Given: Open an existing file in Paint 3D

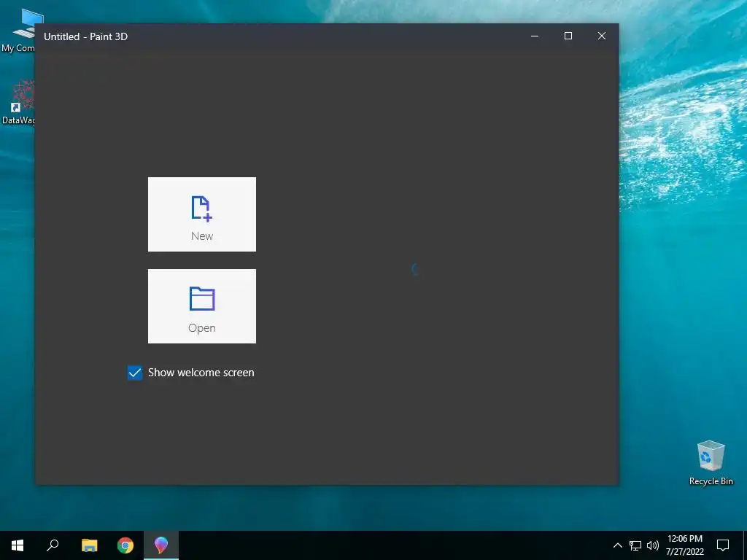Looking at the screenshot, I should point(201,306).
